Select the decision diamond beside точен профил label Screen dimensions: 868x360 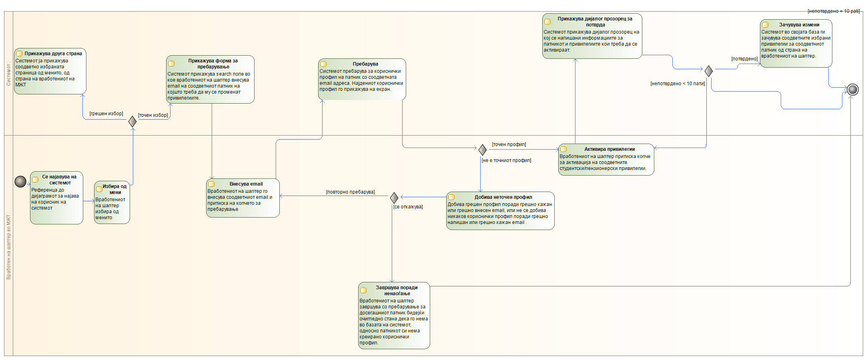(483, 150)
